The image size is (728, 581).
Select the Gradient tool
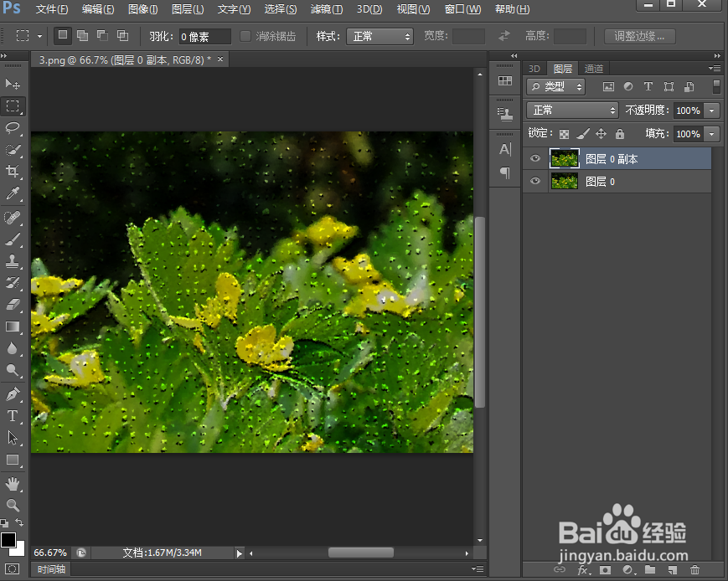pyautogui.click(x=13, y=326)
